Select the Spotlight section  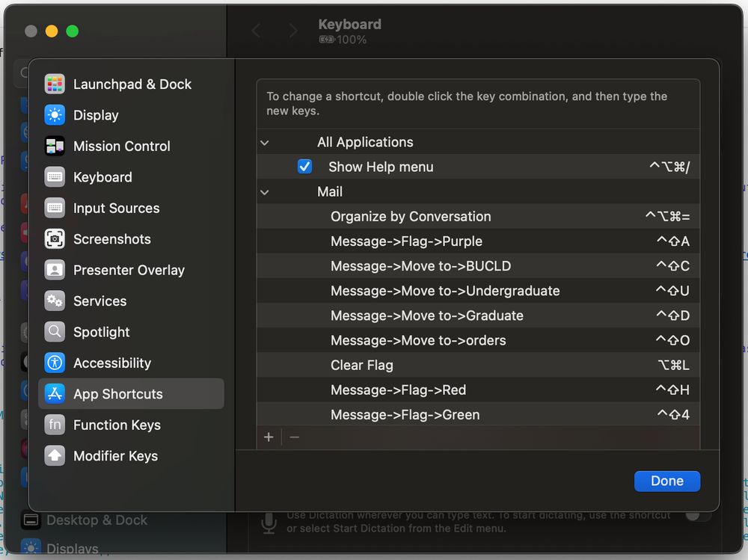131,332
